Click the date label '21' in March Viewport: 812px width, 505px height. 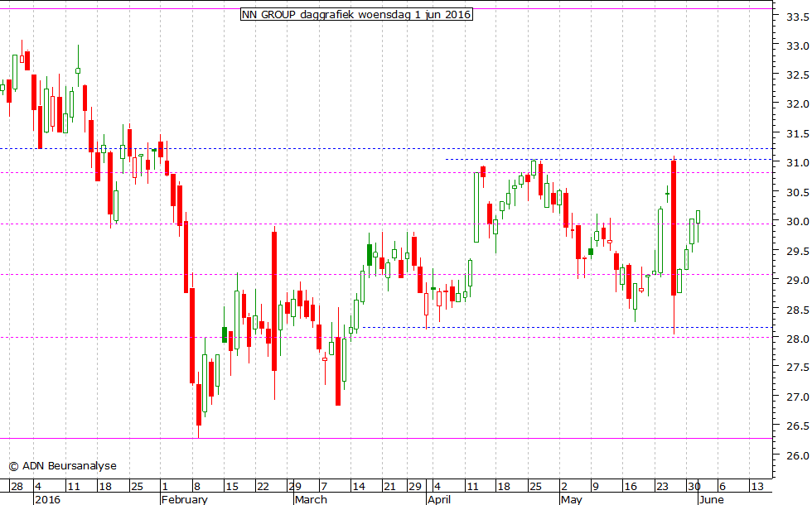[389, 487]
